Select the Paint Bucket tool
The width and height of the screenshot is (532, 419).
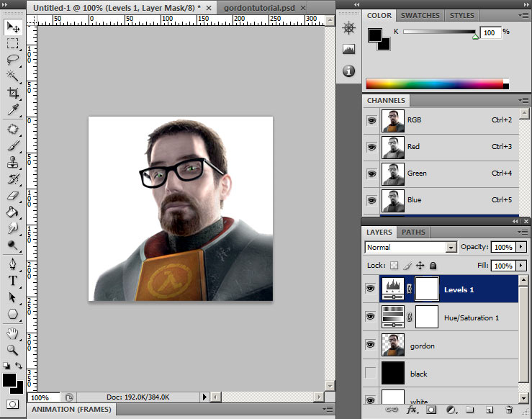point(13,212)
